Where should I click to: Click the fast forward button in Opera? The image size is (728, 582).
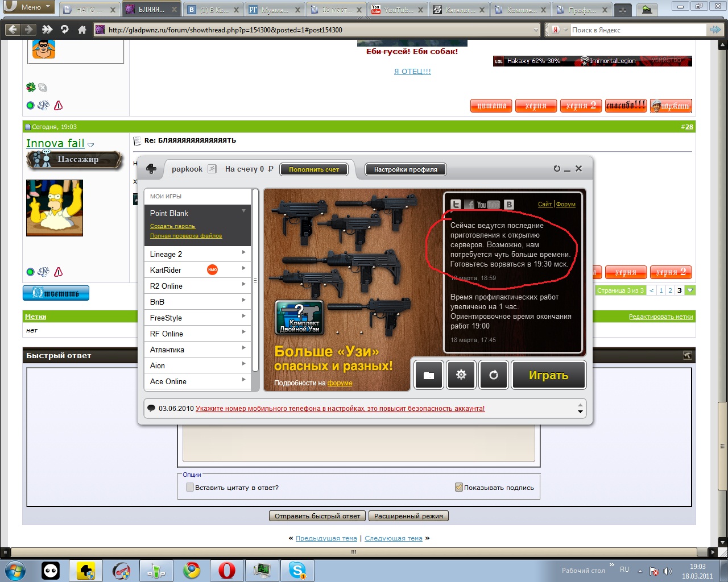(x=47, y=30)
